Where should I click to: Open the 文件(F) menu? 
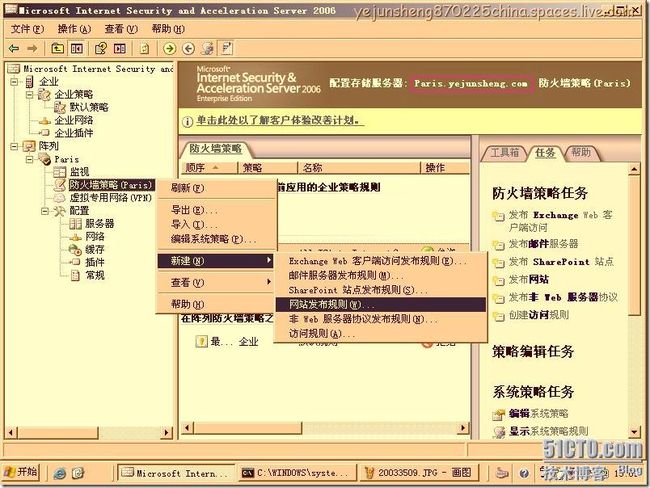click(27, 29)
